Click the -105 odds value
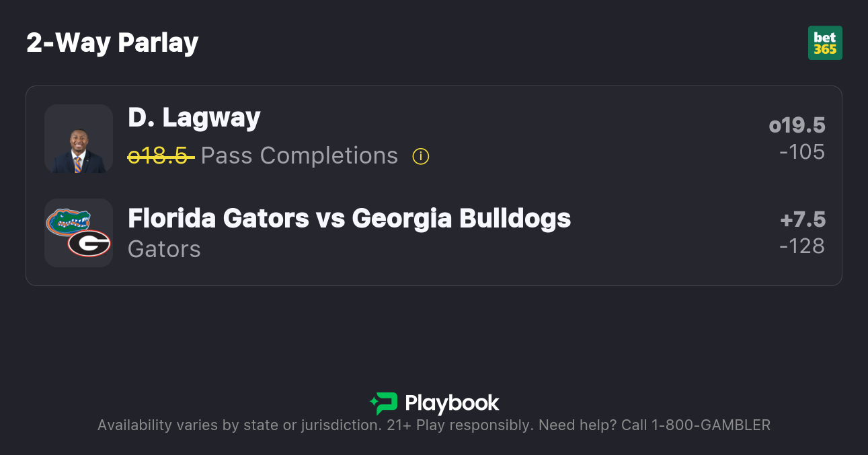The image size is (868, 455). [801, 152]
